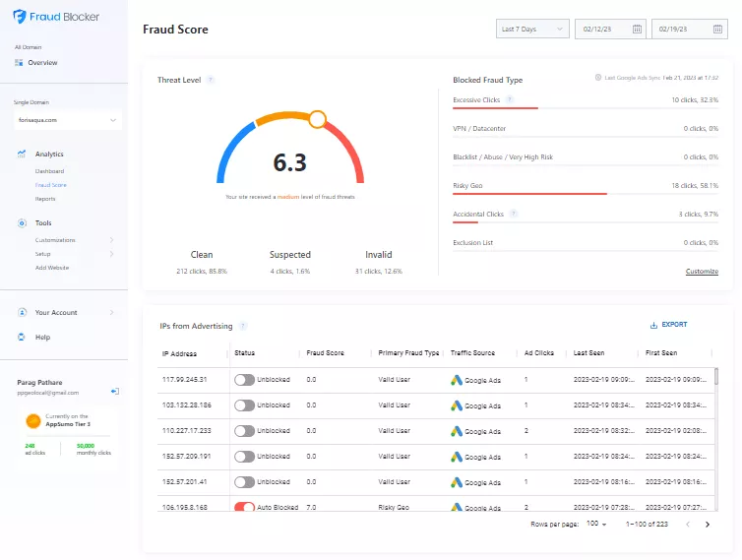This screenshot has height=560, width=742.
Task: Open the Help menu item
Action: [x=42, y=337]
